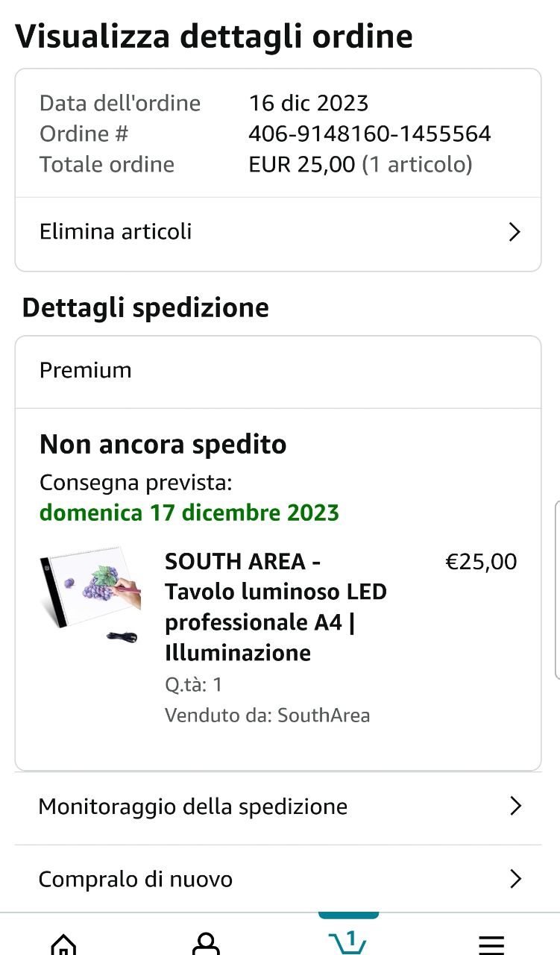Viewport: 560px width, 955px height.
Task: Open the SOUTH AREA Tavolo luminoso product title
Action: point(276,607)
